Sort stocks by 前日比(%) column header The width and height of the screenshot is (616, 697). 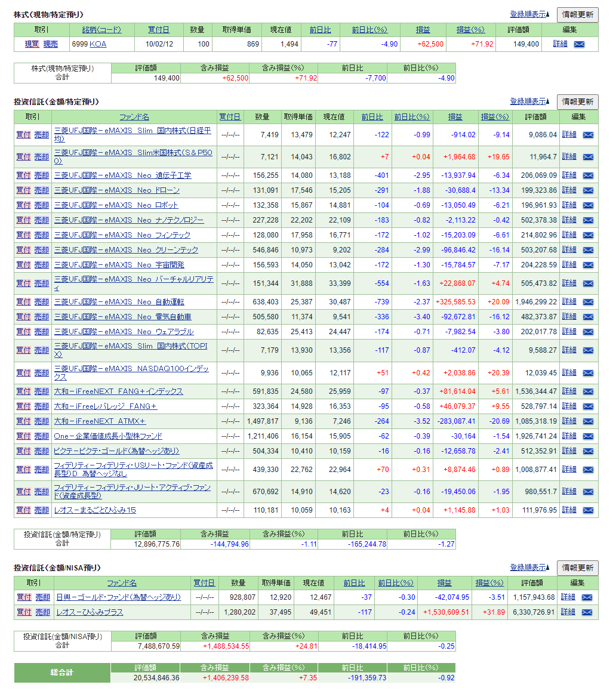point(369,30)
